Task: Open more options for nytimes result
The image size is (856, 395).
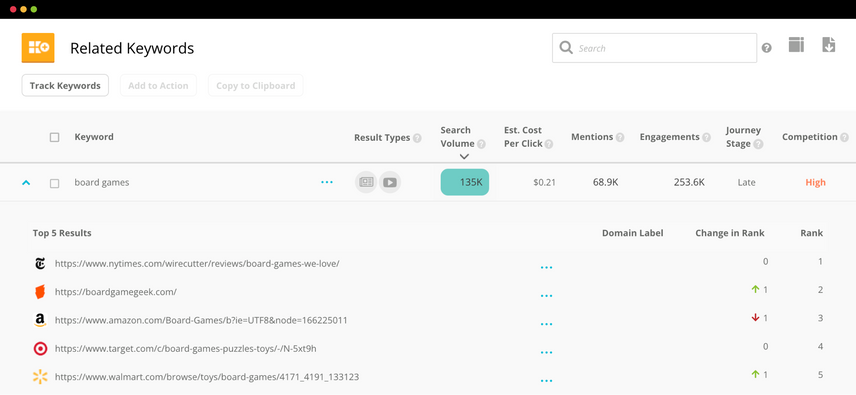Action: [546, 267]
